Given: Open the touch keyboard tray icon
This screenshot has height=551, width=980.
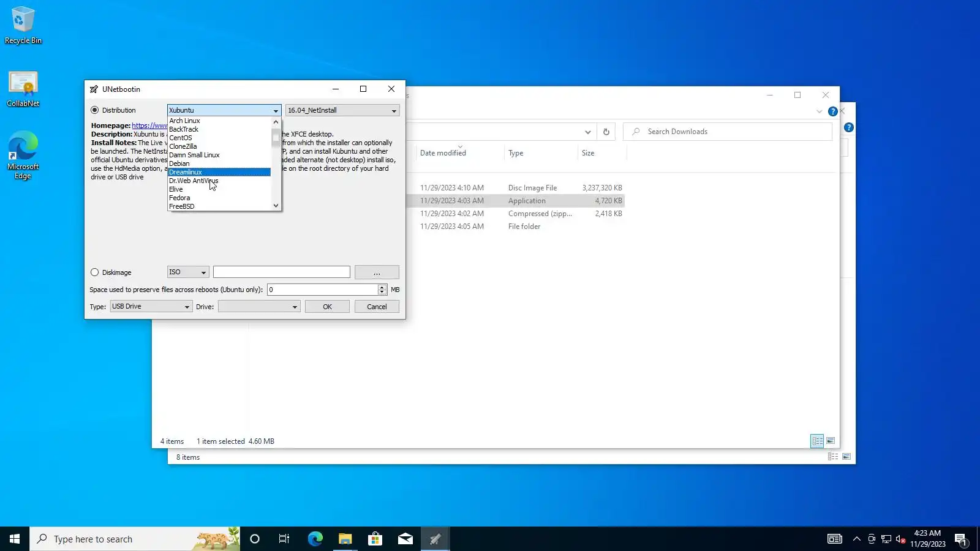Looking at the screenshot, I should coord(835,539).
